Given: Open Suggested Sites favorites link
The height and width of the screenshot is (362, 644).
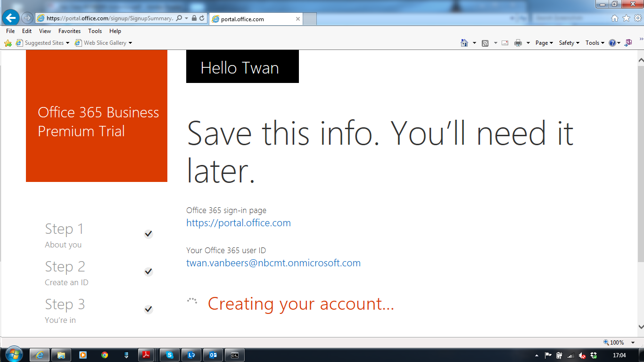Looking at the screenshot, I should tap(42, 43).
